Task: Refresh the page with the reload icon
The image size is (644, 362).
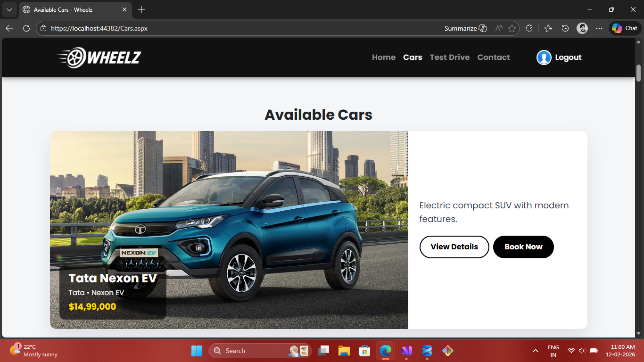Action: pos(26,28)
